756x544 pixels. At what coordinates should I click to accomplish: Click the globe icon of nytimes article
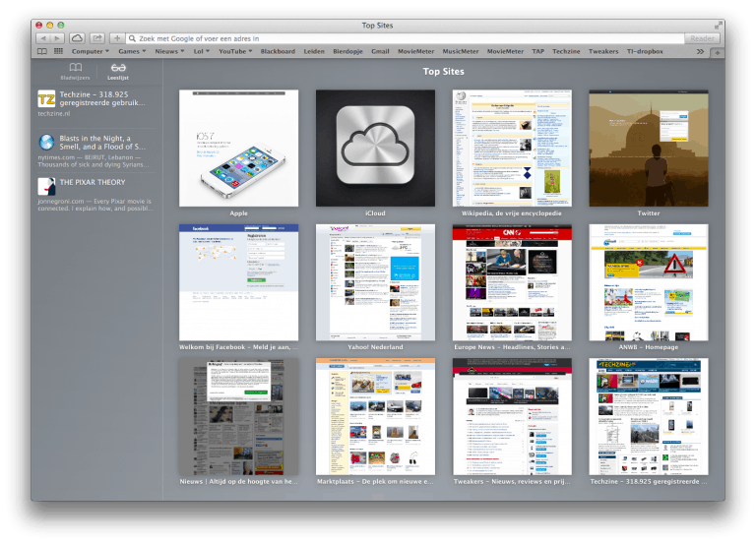(46, 142)
